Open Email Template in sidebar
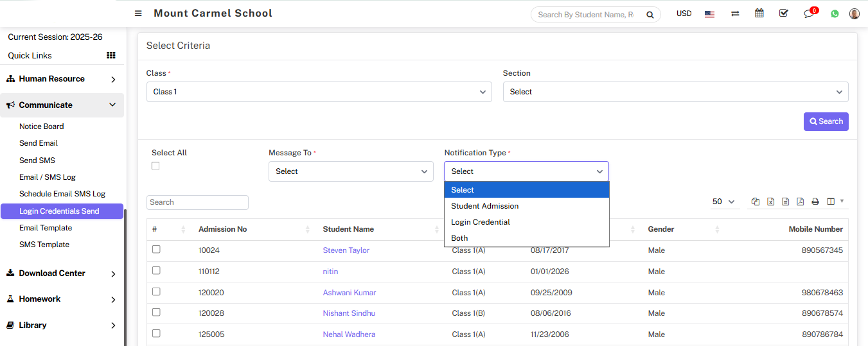868x346 pixels. point(46,228)
